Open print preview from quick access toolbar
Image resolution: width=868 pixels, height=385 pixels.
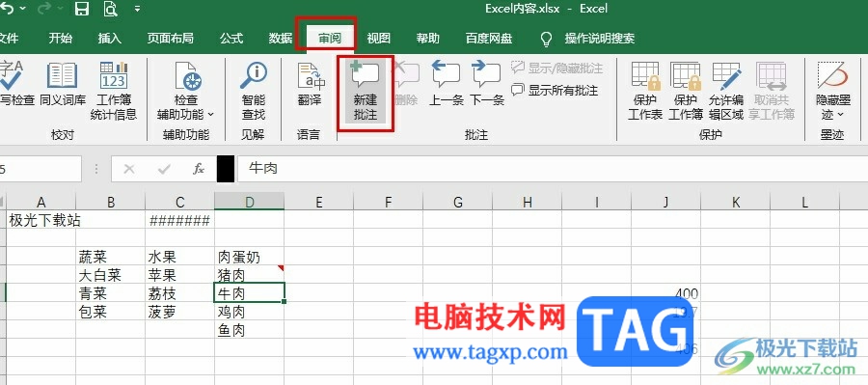point(111,9)
